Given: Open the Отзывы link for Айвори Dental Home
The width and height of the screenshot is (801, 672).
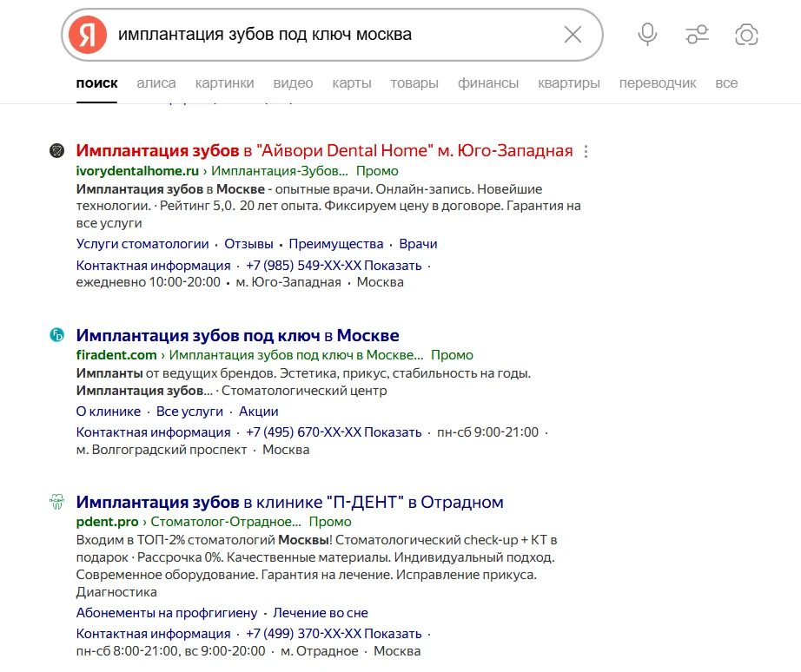Looking at the screenshot, I should point(250,243).
